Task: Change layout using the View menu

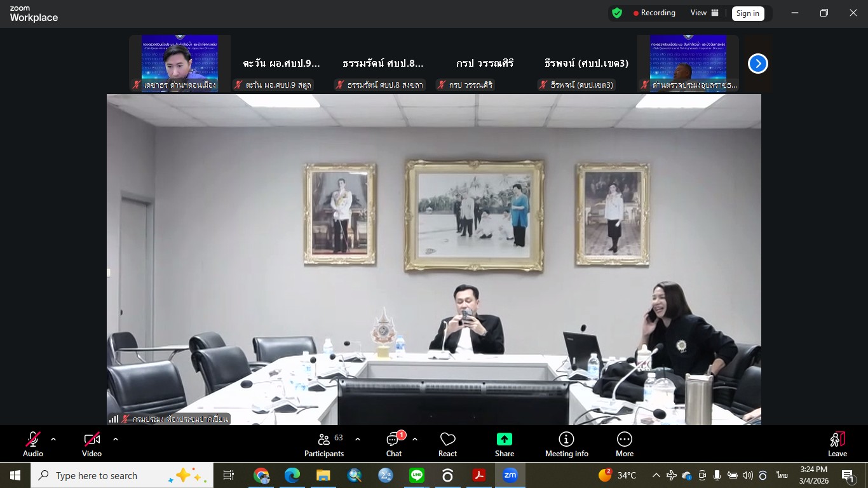Action: point(704,13)
